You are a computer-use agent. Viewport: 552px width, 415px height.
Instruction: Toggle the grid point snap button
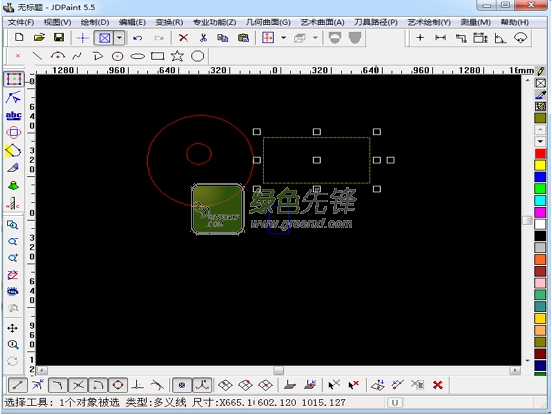182,385
